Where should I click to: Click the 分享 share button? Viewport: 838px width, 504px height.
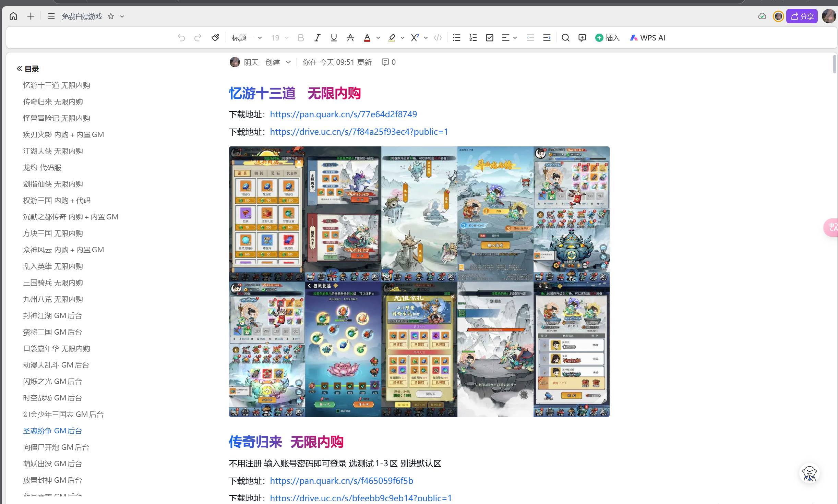(x=802, y=16)
